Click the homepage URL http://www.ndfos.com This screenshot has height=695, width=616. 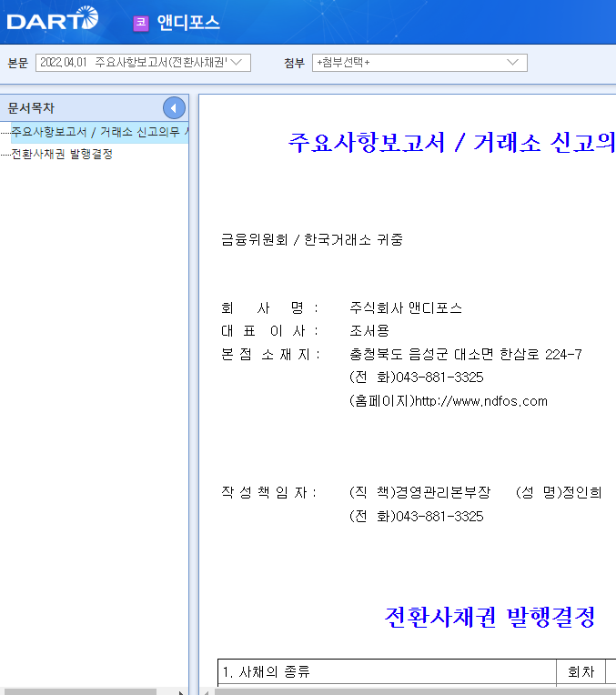point(480,401)
